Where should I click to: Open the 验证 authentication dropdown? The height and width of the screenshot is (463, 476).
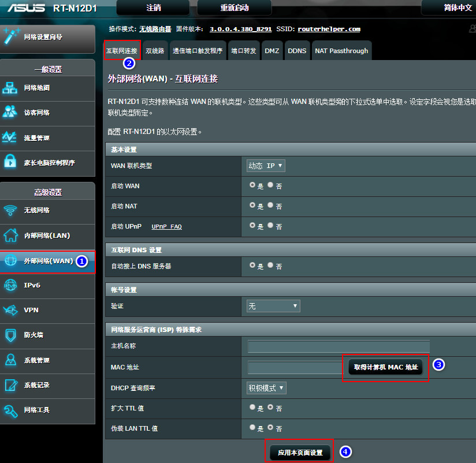(x=273, y=306)
